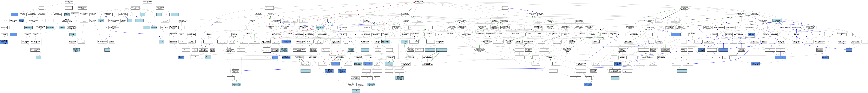Screen dimensions: 868x93
Task: Click the 'cell surface' node
Action: [x=159, y=14]
